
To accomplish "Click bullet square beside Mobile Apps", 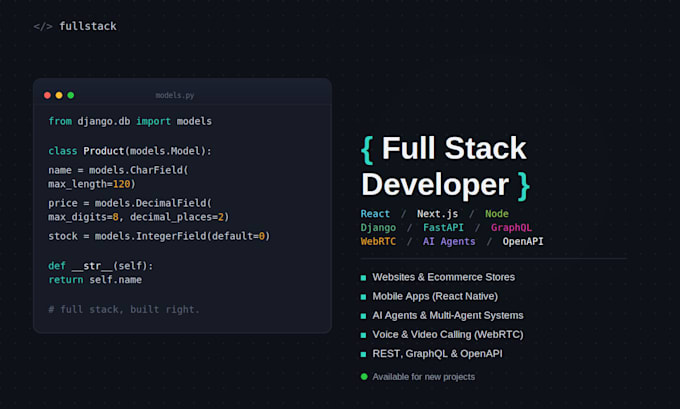I will click(363, 297).
